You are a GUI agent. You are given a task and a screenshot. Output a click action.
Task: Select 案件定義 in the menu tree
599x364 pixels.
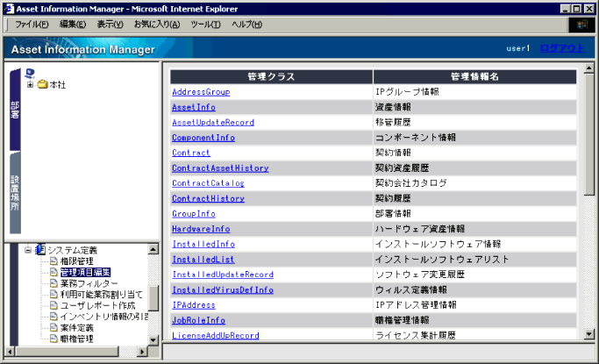[77, 328]
